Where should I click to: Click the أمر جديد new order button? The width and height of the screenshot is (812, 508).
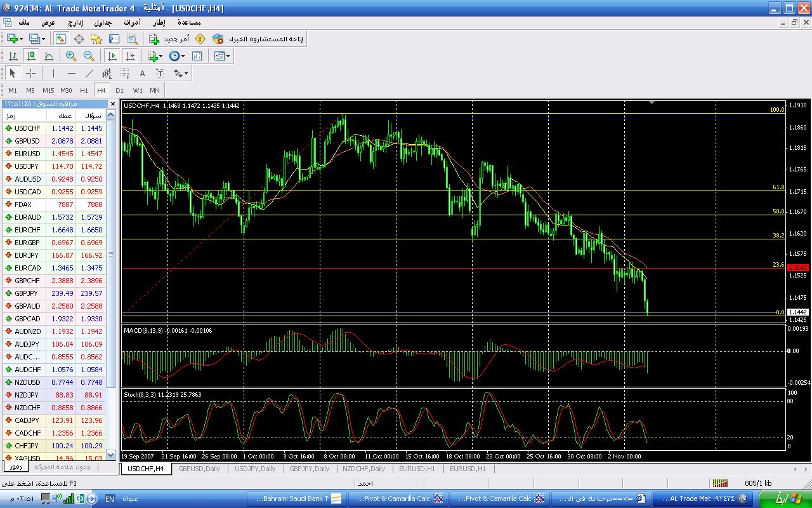click(x=169, y=39)
